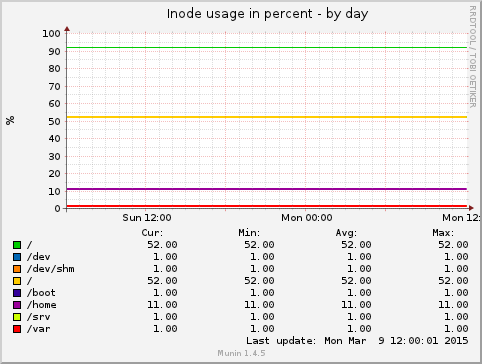The height and width of the screenshot is (364, 482).
Task: Click the lime swatch beside /srv
Action: pos(17,317)
